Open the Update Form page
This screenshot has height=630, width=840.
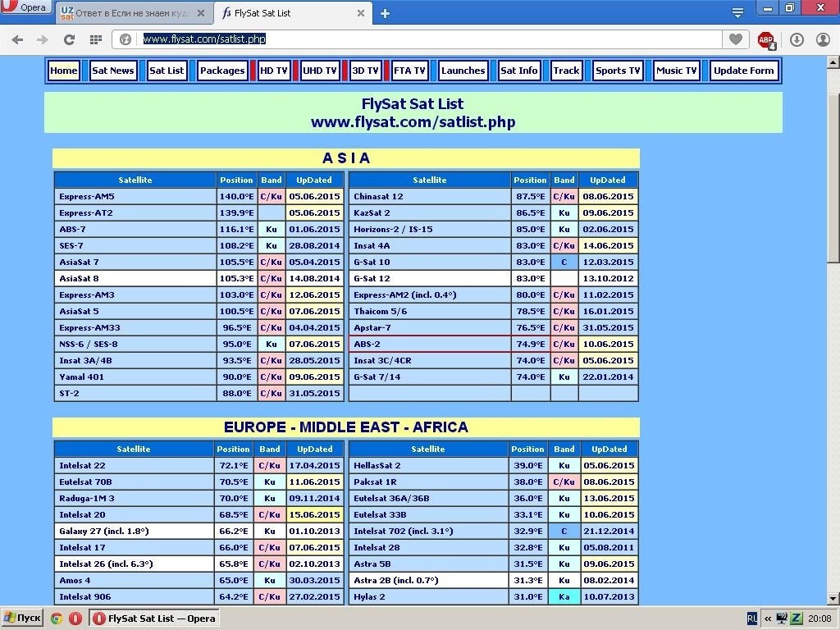point(743,71)
